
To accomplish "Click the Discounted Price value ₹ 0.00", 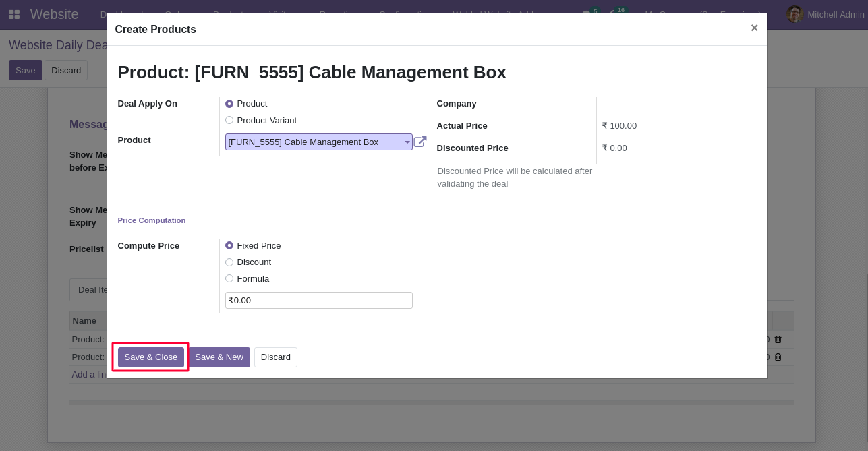I will 614,148.
